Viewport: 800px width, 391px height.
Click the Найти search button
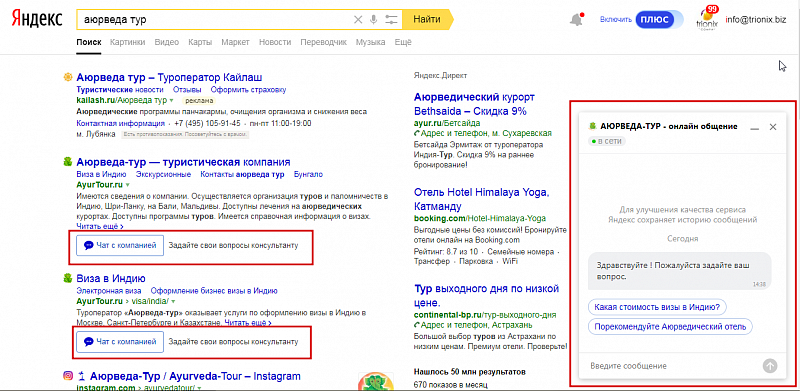tap(427, 19)
